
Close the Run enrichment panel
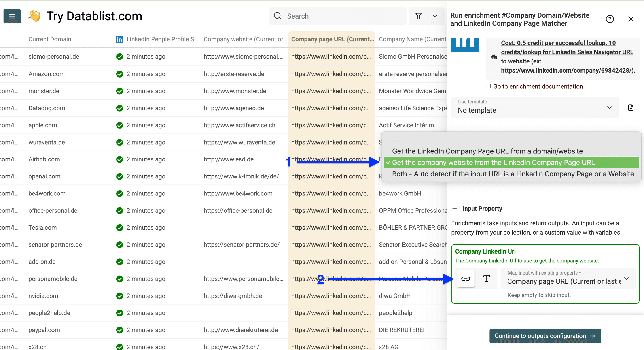click(x=631, y=19)
